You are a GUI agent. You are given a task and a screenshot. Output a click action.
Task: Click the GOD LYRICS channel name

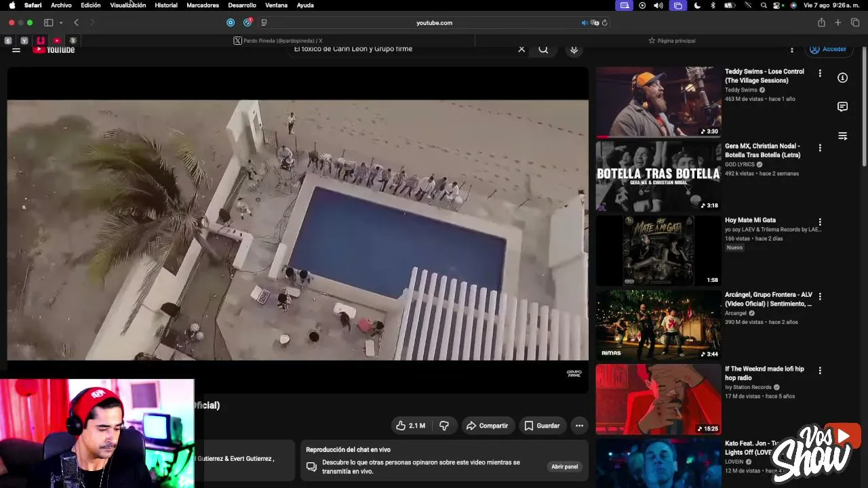click(740, 165)
